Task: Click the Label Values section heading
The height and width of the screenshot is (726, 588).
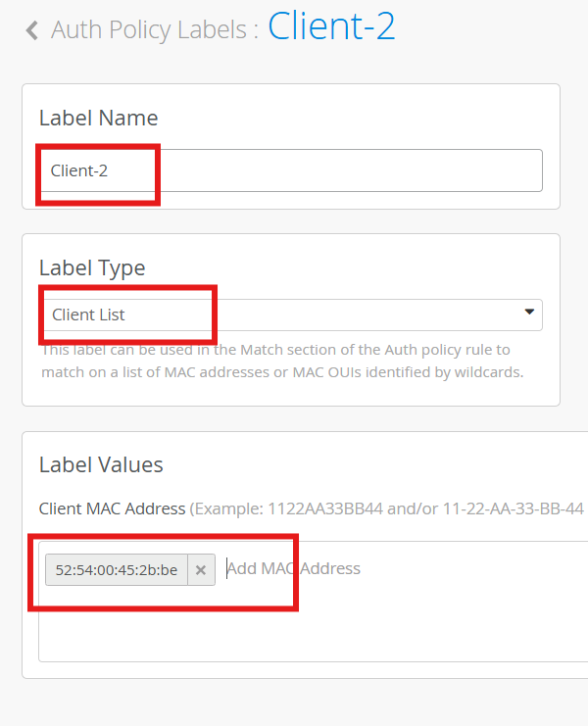Action: [101, 464]
